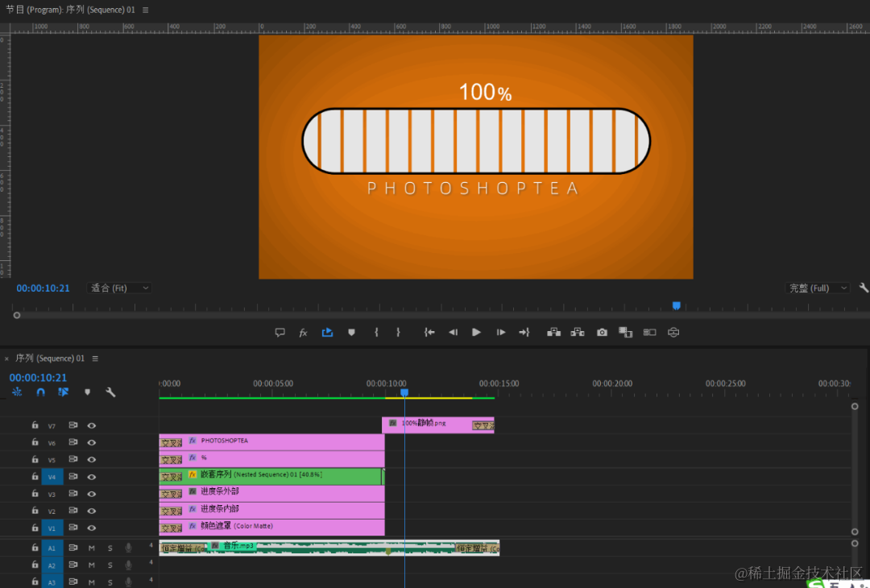Screen dimensions: 870x588
Task: Solo audio track A1
Action: [110, 548]
